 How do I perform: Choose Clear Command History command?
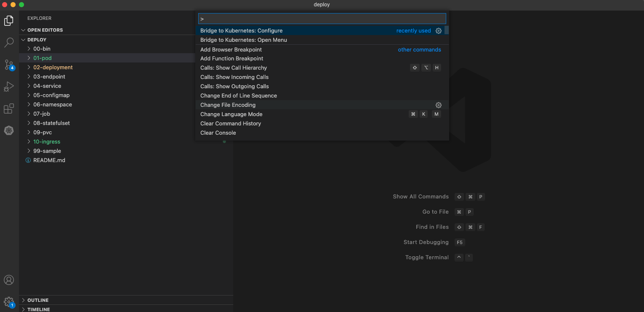coord(230,123)
